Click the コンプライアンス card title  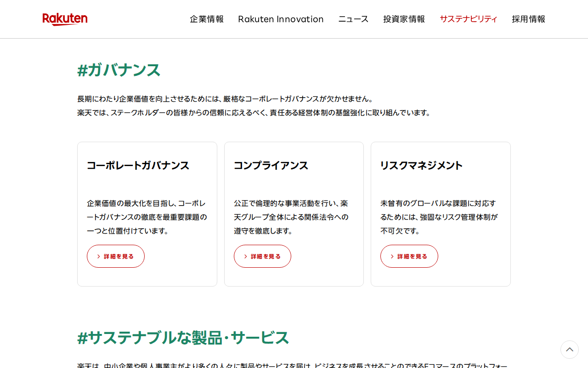pyautogui.click(x=271, y=166)
